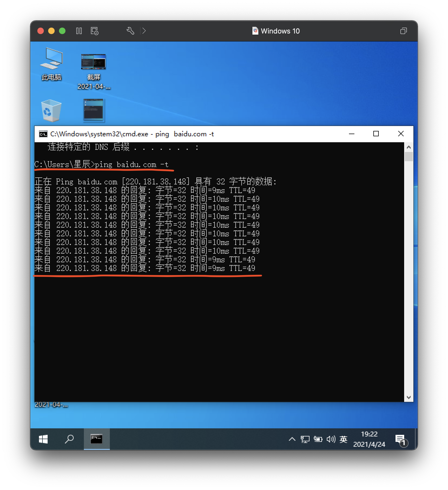Show hidden tray icons chevron
The width and height of the screenshot is (448, 490).
click(x=292, y=439)
